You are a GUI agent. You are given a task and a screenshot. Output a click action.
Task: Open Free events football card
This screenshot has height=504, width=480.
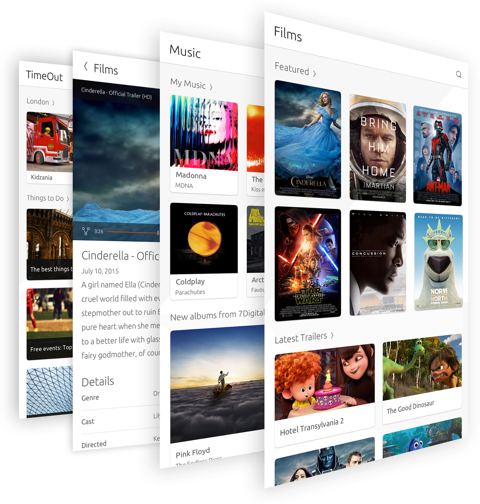tap(49, 324)
